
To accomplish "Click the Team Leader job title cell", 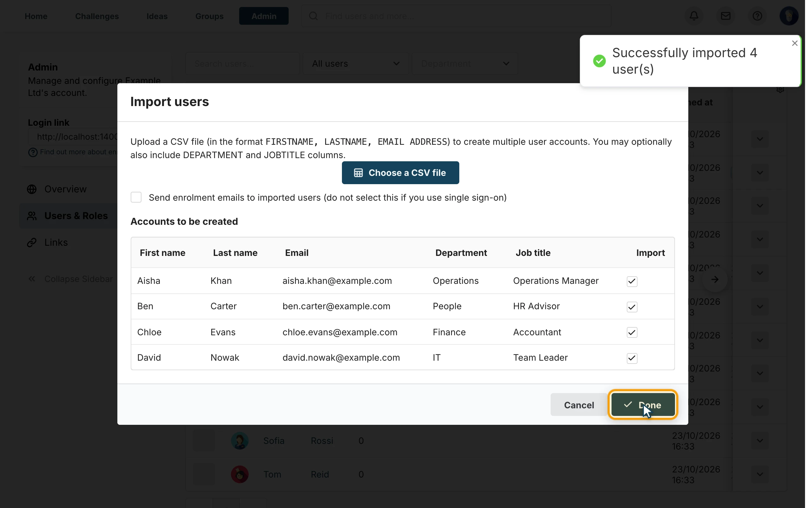I will click(540, 358).
